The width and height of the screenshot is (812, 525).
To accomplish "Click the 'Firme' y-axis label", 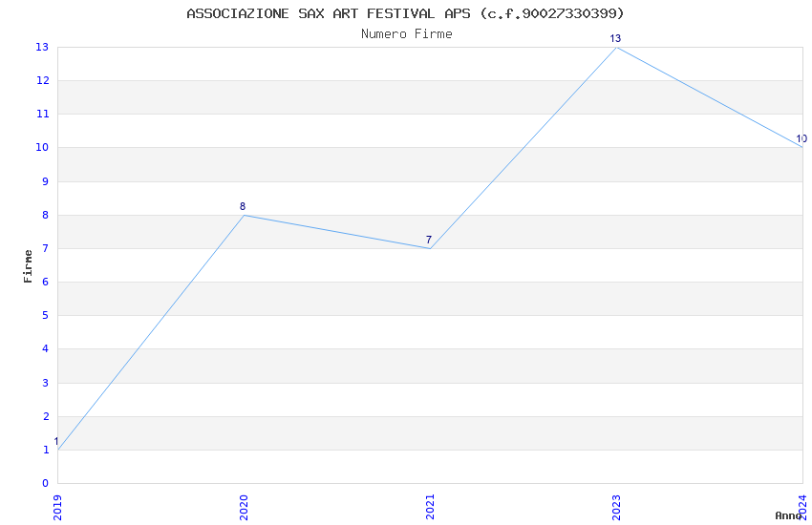I will [x=28, y=266].
